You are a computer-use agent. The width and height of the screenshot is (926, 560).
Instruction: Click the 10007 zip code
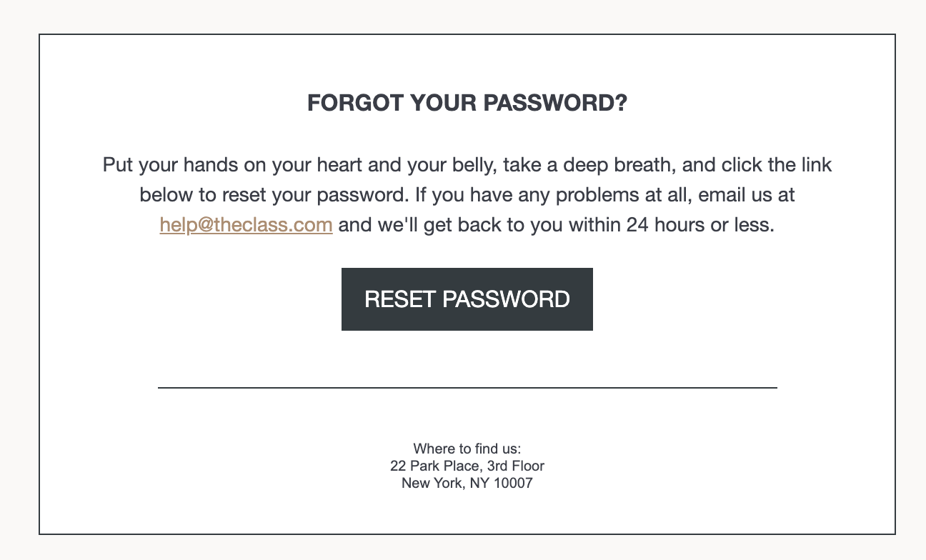(x=513, y=483)
